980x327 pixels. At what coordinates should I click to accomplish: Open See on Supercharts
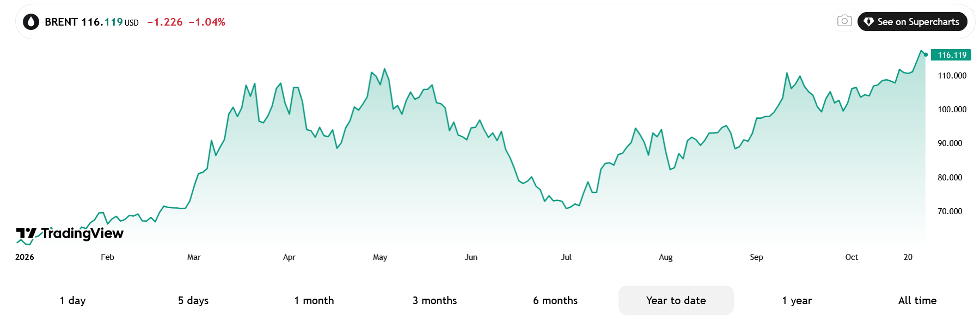pyautogui.click(x=912, y=22)
